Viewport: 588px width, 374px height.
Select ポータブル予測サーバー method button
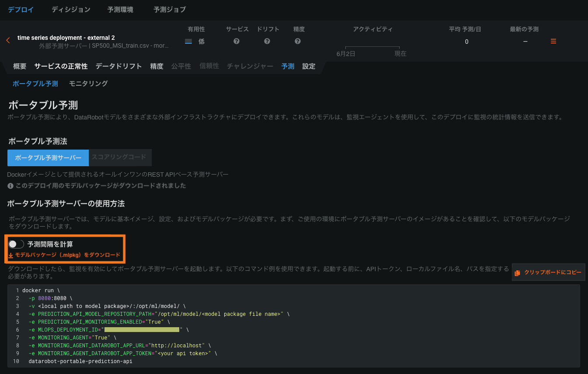click(48, 158)
